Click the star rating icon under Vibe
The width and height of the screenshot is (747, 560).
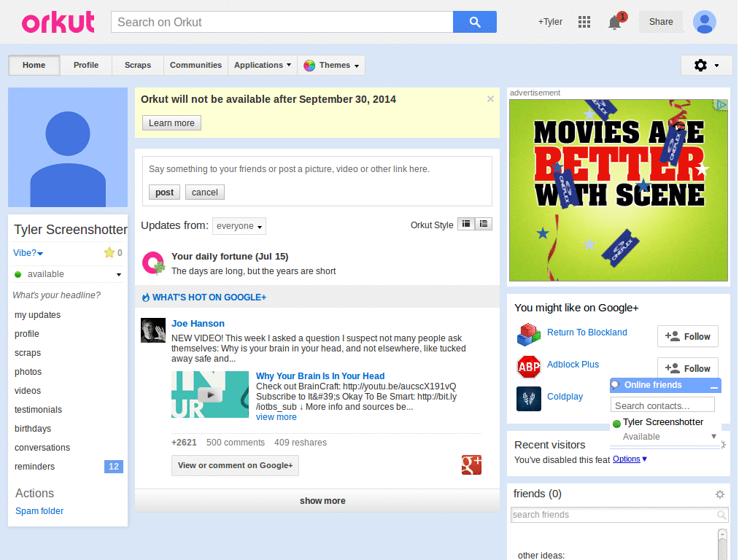tap(109, 252)
